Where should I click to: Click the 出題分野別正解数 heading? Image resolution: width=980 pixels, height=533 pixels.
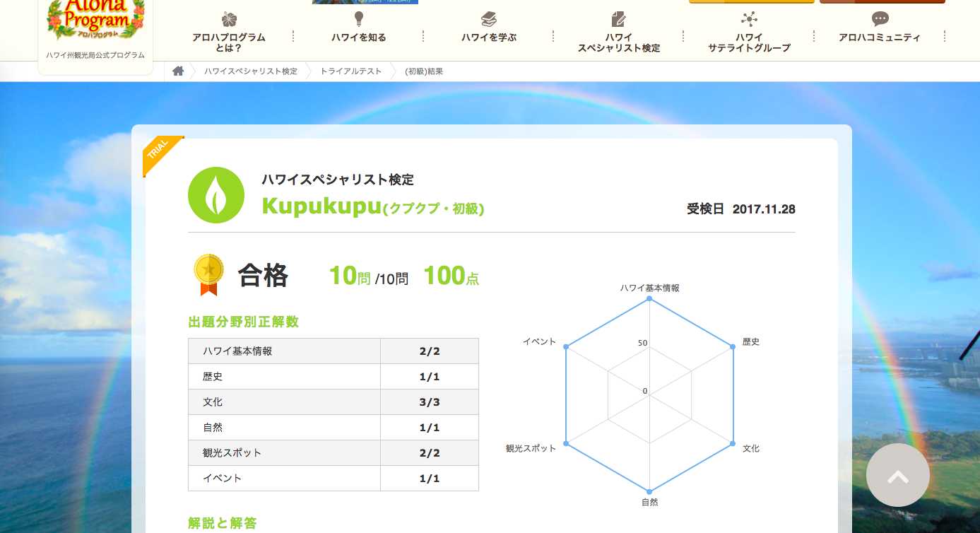pyautogui.click(x=244, y=322)
